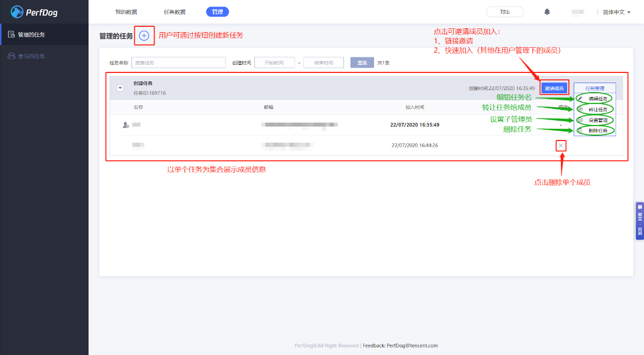Viewport: 644px width, 355px height.
Task: Click the 结束时间 date field
Action: pyautogui.click(x=324, y=63)
